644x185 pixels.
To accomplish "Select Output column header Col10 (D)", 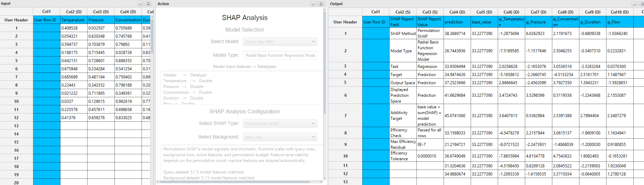I will click(x=620, y=12).
